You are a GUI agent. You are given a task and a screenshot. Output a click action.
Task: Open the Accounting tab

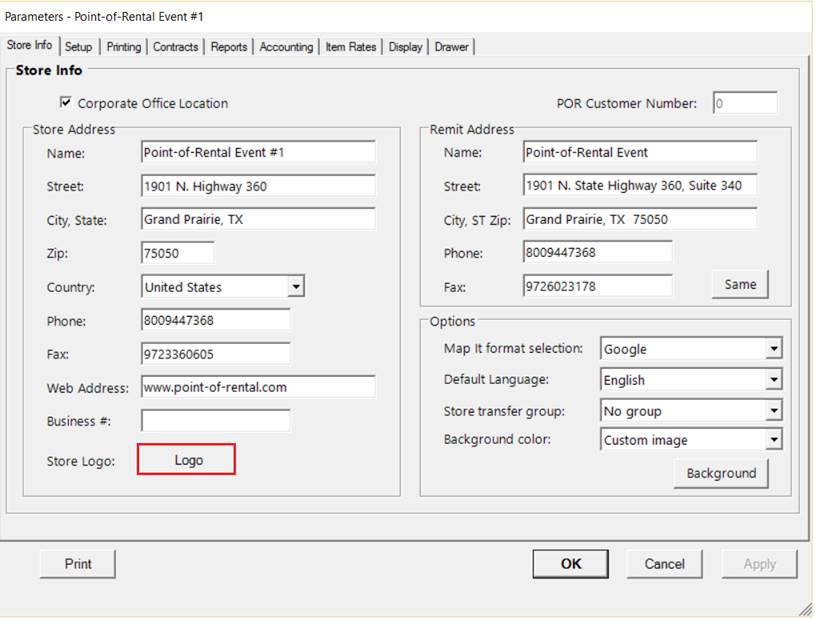(286, 47)
